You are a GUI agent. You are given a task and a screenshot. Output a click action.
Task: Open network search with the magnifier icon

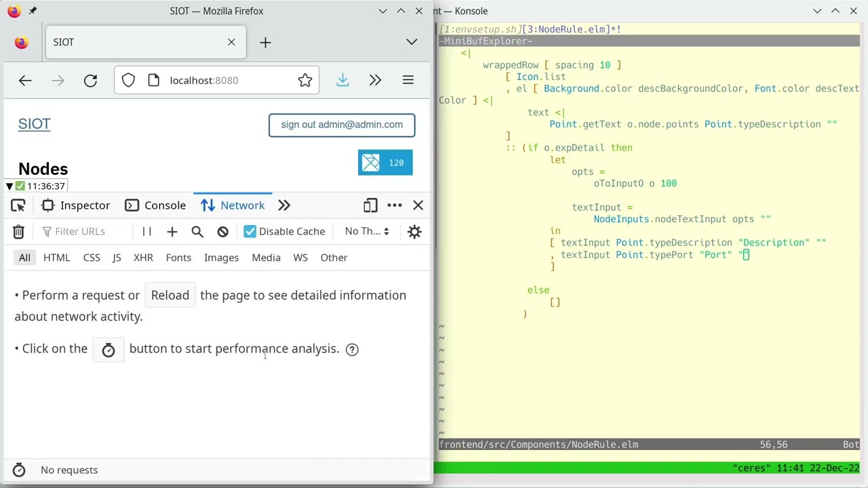coord(197,232)
